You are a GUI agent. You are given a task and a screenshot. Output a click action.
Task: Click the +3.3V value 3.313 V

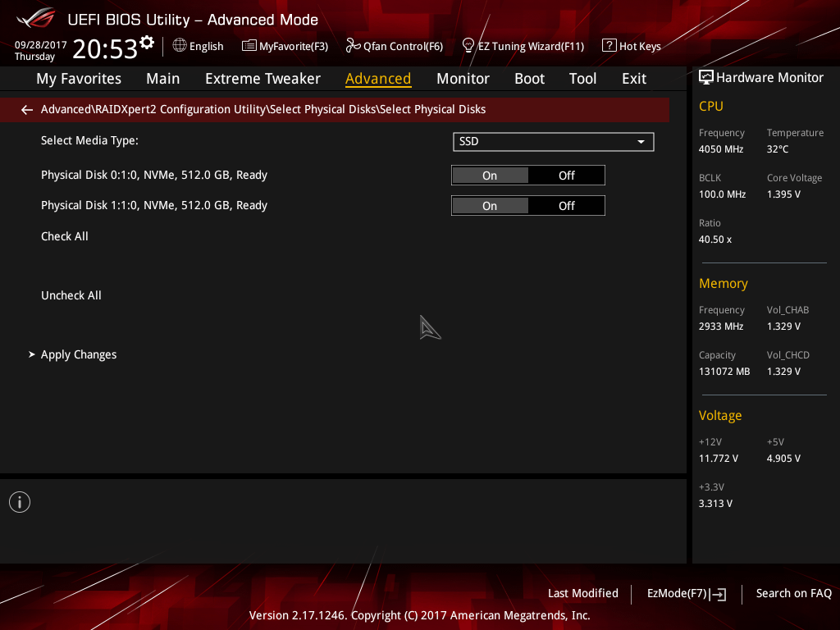pos(715,504)
